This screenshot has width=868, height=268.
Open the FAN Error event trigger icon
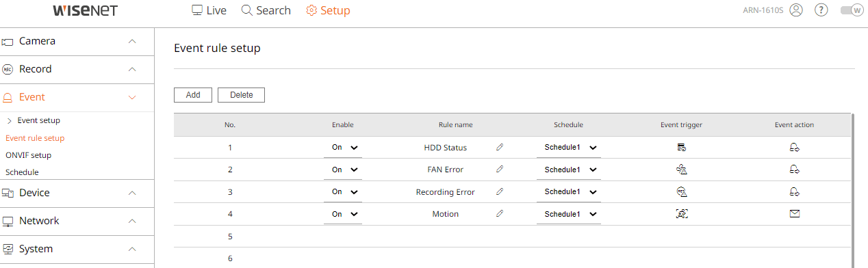(681, 170)
